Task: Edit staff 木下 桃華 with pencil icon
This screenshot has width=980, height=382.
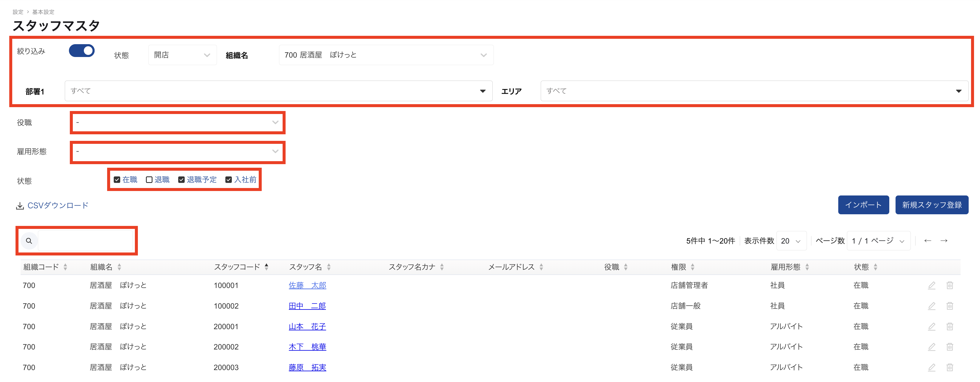Action: coord(931,347)
